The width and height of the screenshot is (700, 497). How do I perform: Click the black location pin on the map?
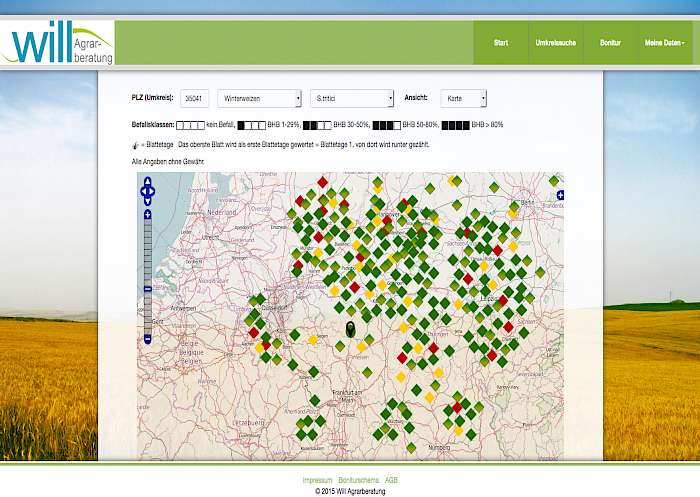[x=351, y=328]
